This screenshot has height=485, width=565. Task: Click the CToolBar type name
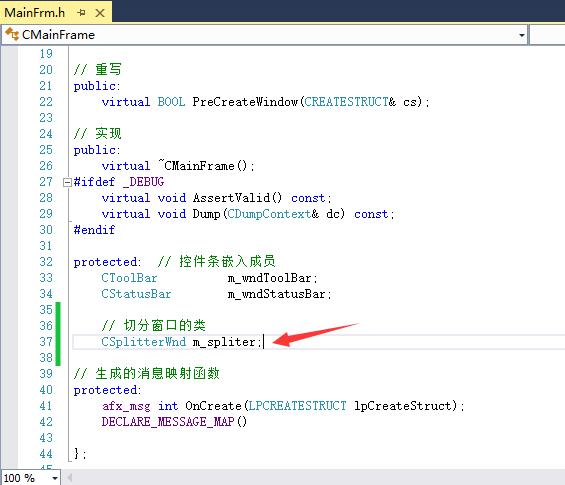pos(129,278)
